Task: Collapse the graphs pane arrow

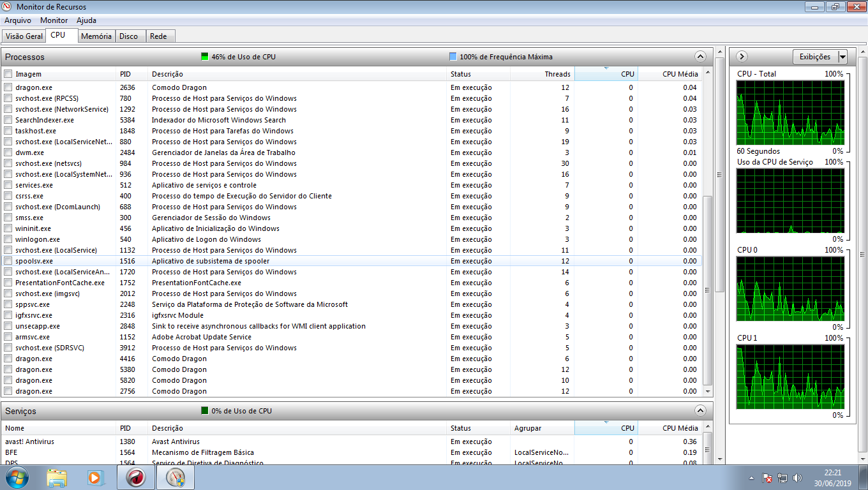Action: point(742,57)
